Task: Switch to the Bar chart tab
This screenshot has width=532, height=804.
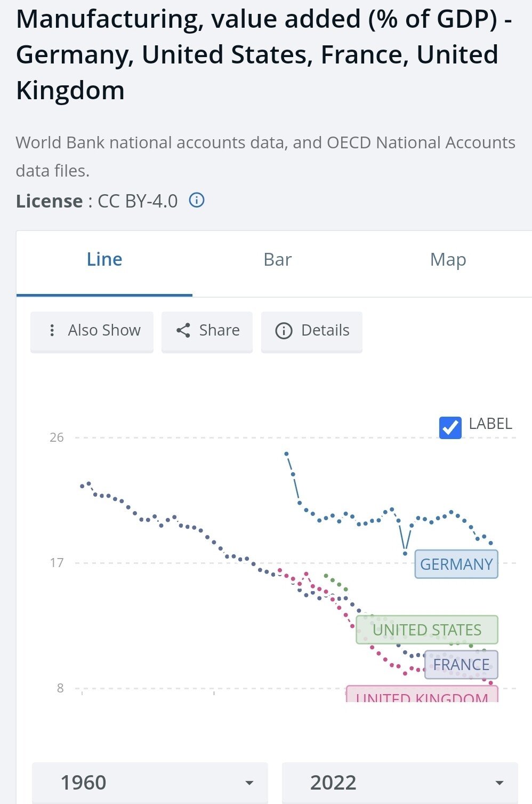Action: [277, 260]
